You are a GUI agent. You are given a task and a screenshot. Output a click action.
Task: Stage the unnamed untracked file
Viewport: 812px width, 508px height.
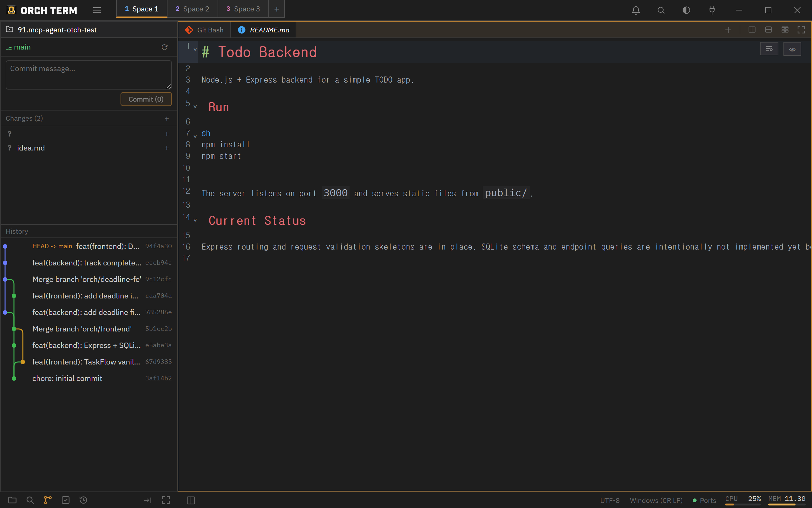167,134
